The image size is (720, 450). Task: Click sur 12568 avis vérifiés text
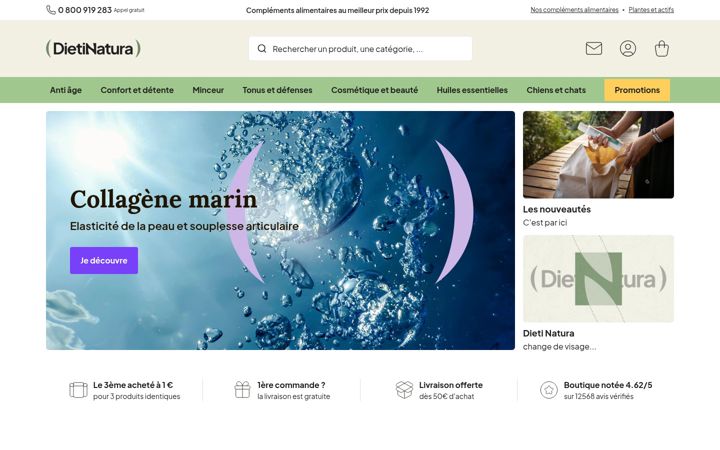(x=599, y=396)
